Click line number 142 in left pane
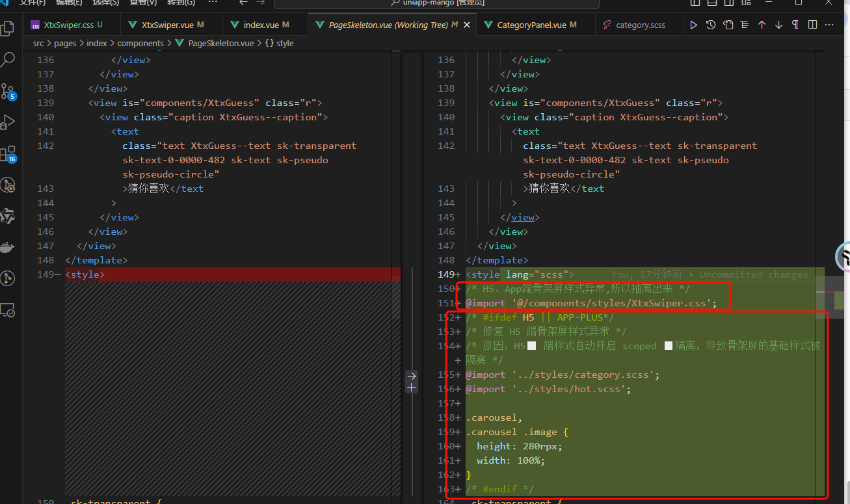The image size is (850, 504). click(x=46, y=146)
